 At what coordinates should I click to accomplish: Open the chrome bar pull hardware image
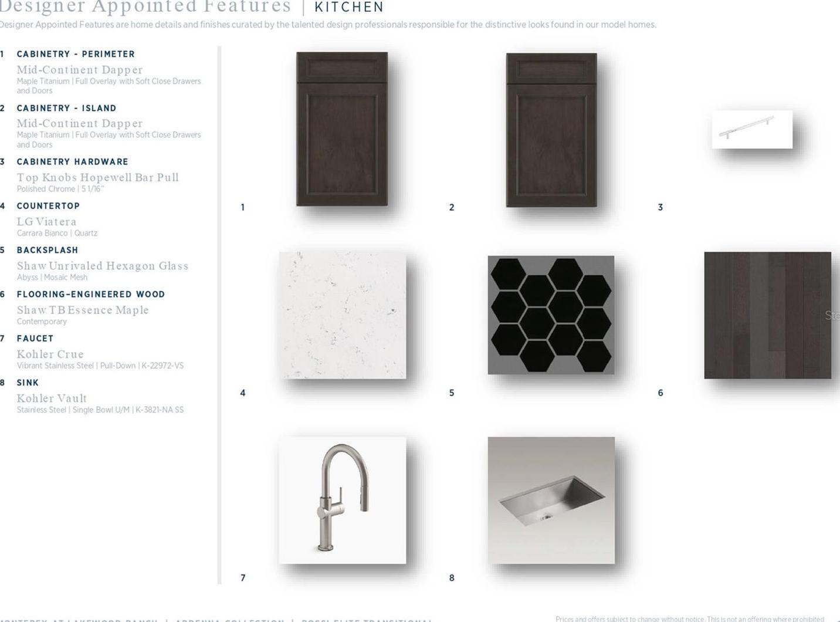pyautogui.click(x=752, y=129)
